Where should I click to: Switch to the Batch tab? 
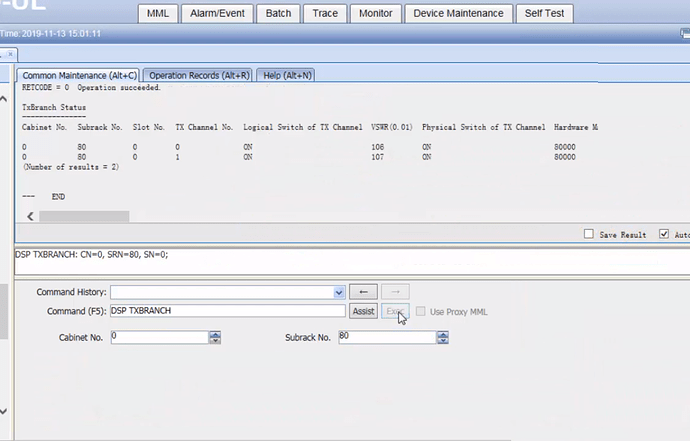[278, 14]
